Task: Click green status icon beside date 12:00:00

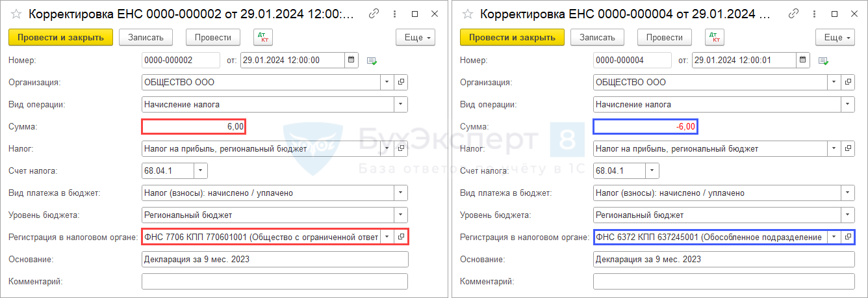Action: [x=372, y=61]
